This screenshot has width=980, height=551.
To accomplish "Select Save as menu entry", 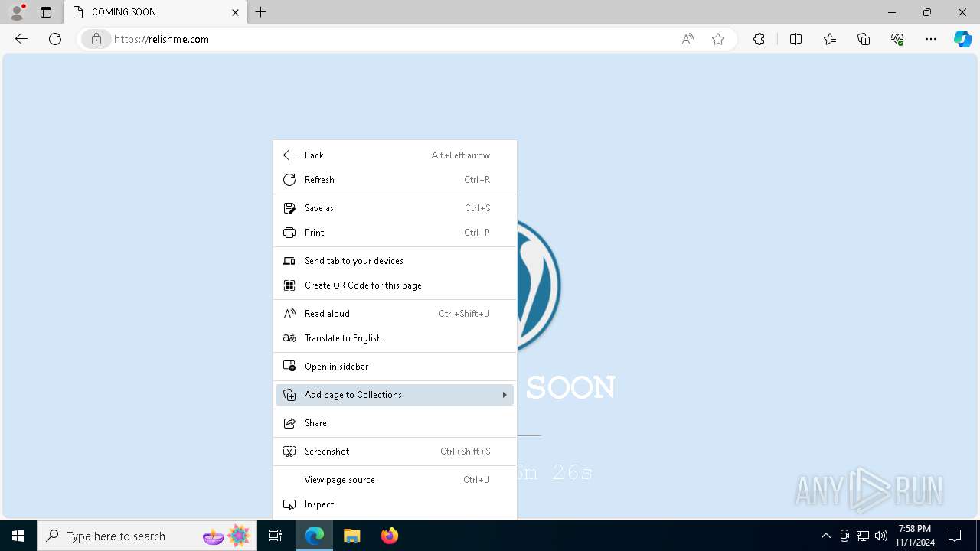I will [395, 208].
